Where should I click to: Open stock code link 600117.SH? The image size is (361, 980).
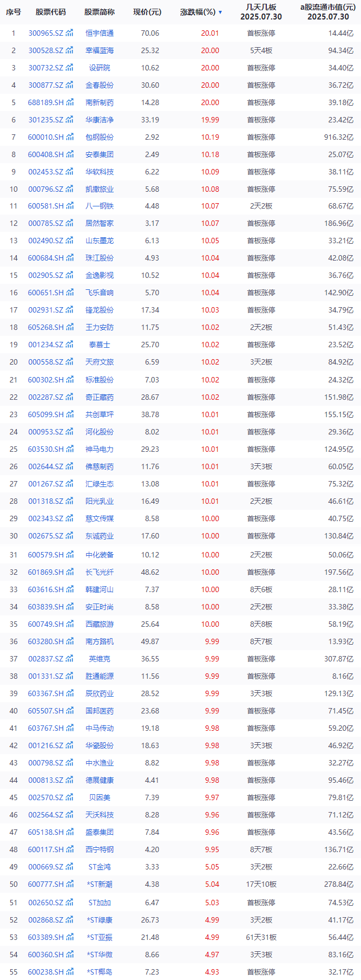click(x=45, y=849)
